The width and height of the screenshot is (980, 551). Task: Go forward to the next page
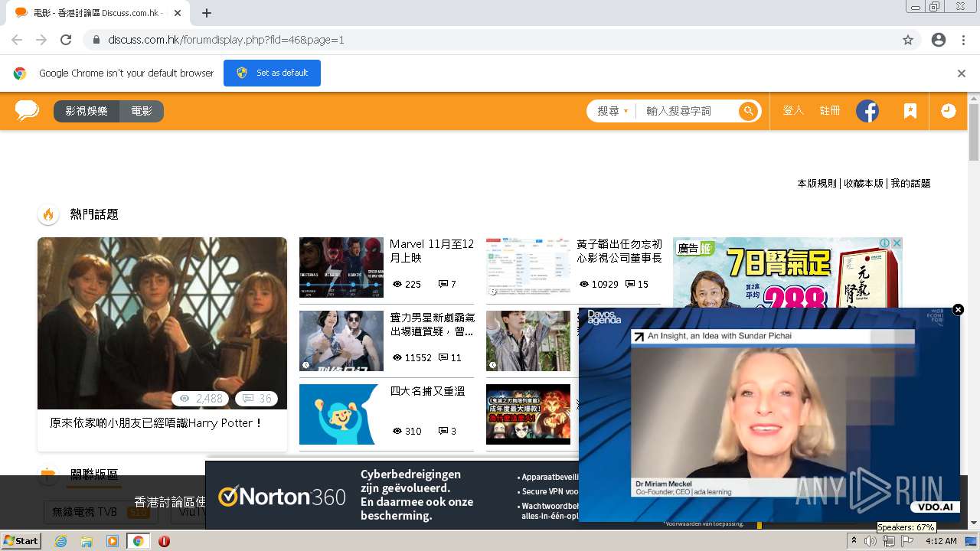tap(41, 40)
